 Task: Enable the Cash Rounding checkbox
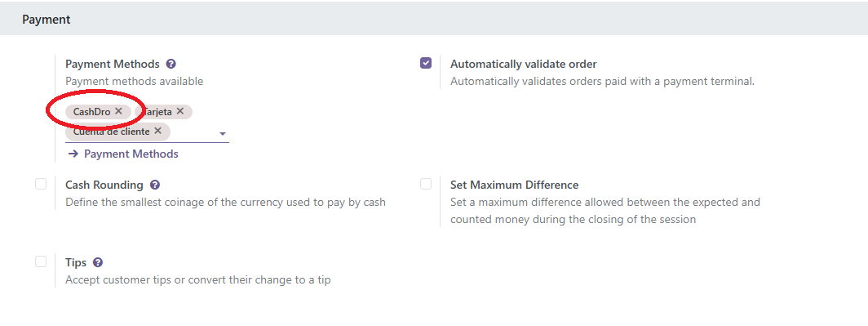(x=41, y=184)
